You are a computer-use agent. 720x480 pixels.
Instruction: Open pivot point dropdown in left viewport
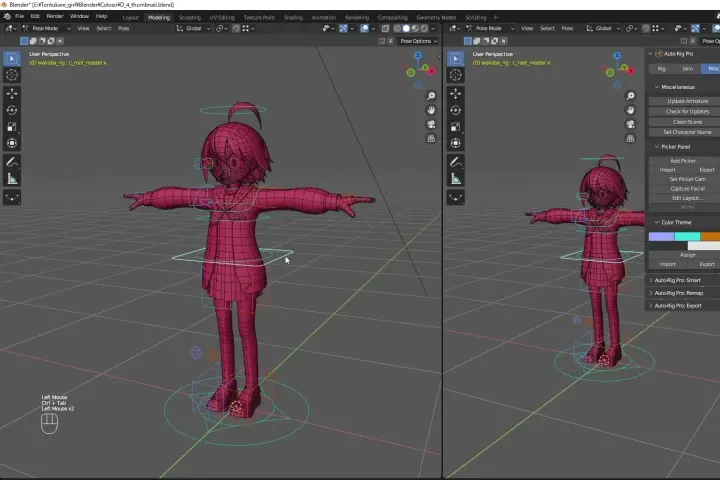[222, 28]
